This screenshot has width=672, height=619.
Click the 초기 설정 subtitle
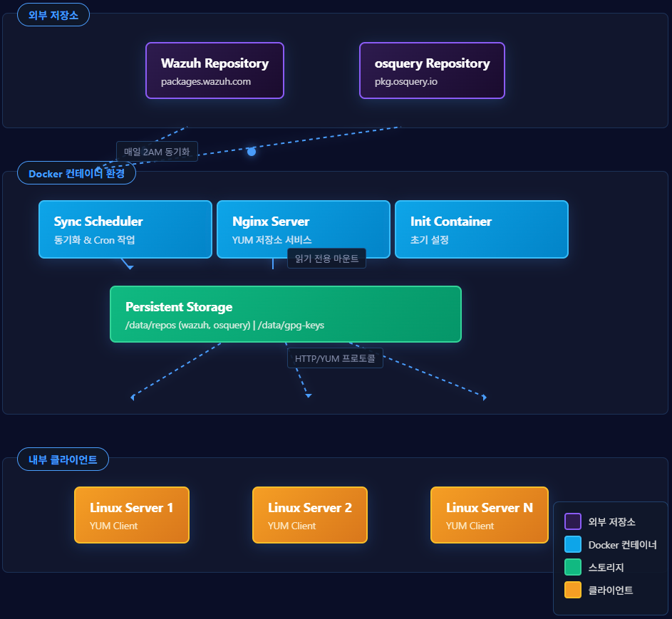(430, 240)
